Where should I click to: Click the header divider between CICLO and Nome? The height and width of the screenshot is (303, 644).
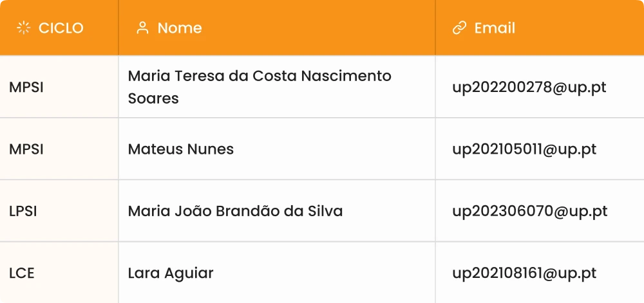tap(118, 28)
